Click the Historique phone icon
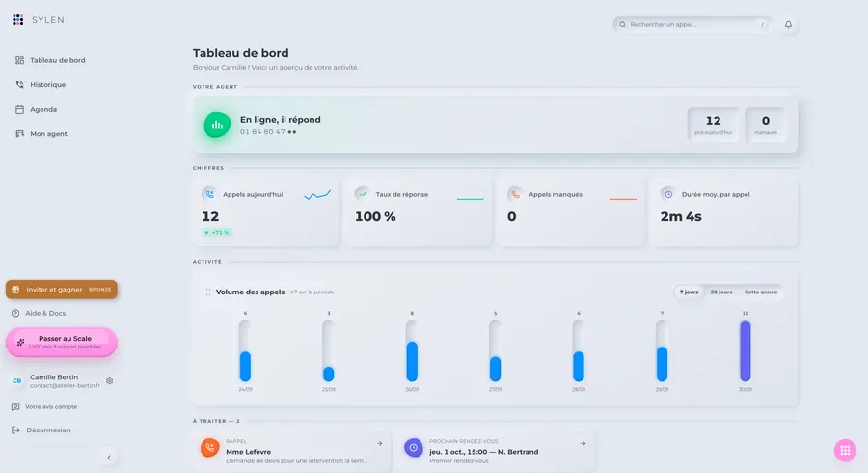Screen dimensions: 868x473 click(20, 85)
